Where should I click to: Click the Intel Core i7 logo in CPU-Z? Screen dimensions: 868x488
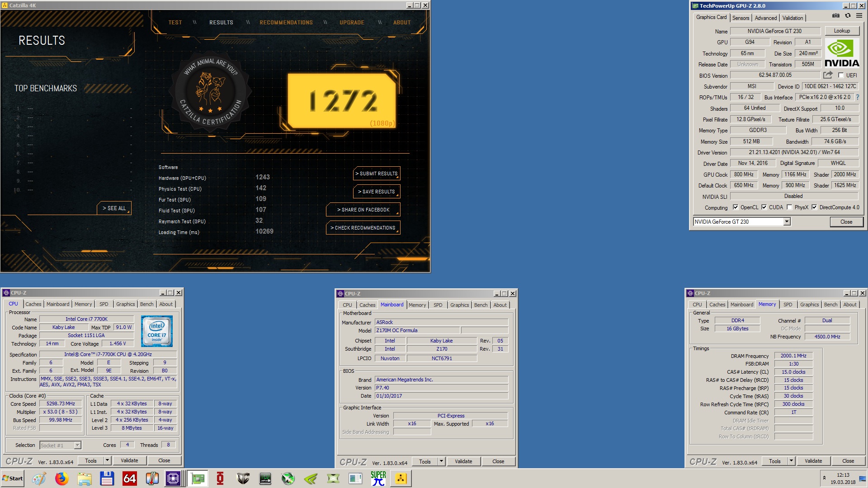point(157,331)
